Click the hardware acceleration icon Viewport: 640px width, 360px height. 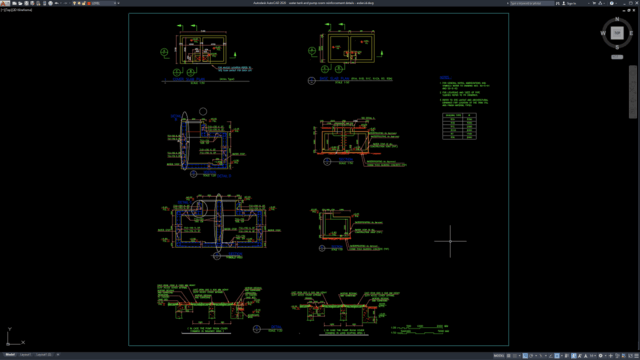[x=624, y=356]
